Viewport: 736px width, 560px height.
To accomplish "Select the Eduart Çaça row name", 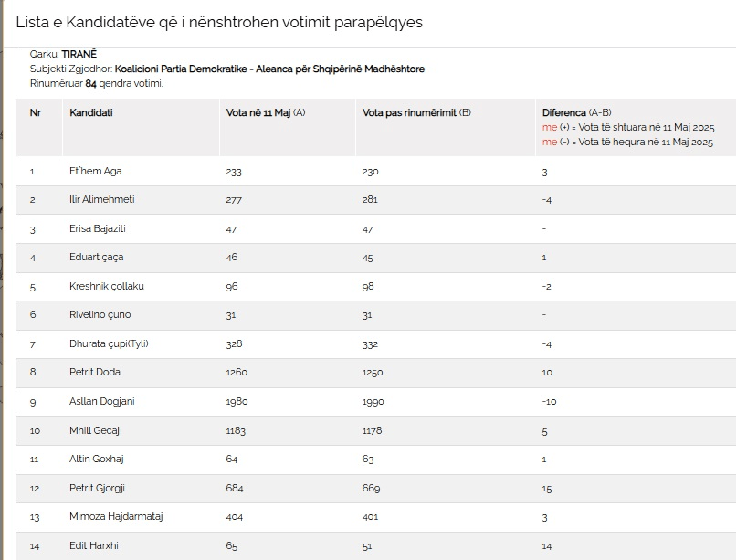I will [97, 257].
